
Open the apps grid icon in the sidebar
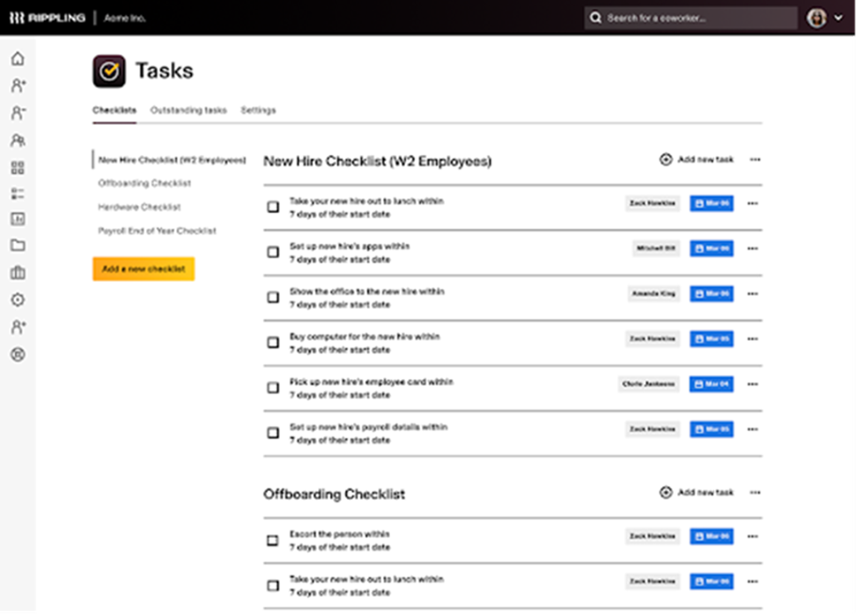pyautogui.click(x=18, y=167)
